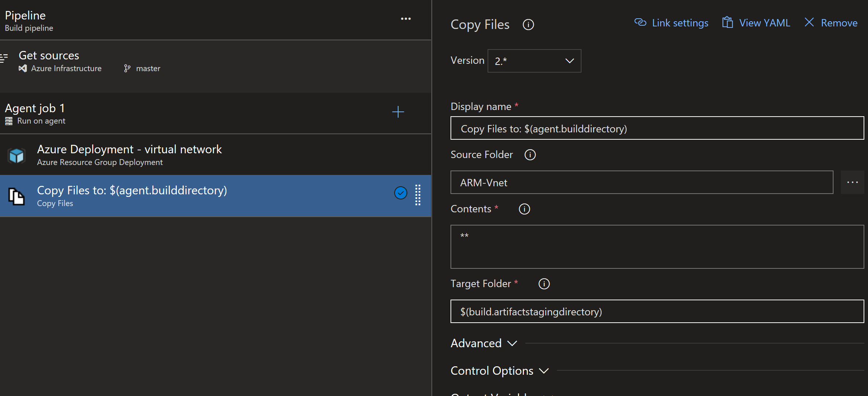
Task: Click the drag handle on Copy Files task
Action: click(418, 195)
